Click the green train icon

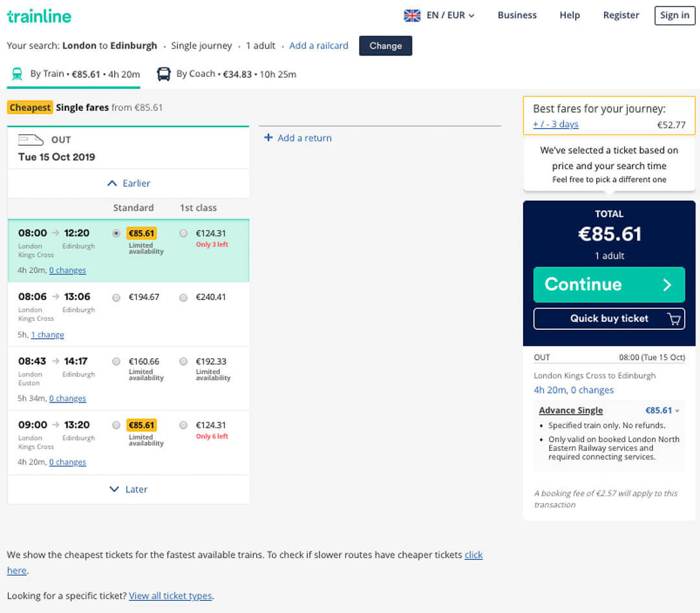coord(17,74)
